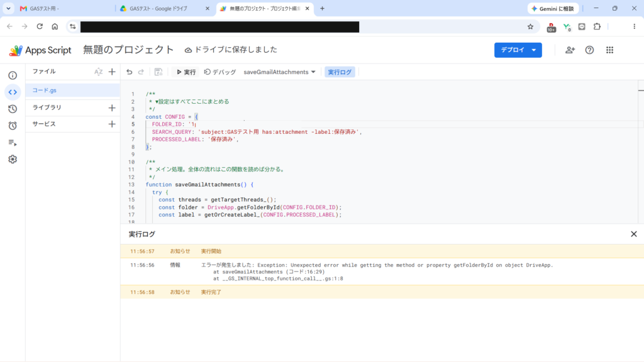Click the Apps Script logo
Viewport: 644px width, 362px height.
click(40, 50)
